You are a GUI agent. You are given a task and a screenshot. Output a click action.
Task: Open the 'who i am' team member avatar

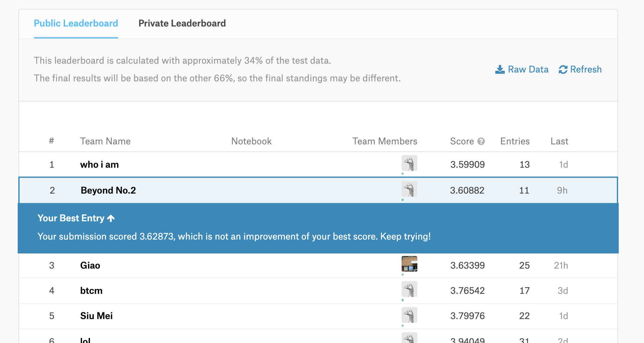[x=409, y=163]
